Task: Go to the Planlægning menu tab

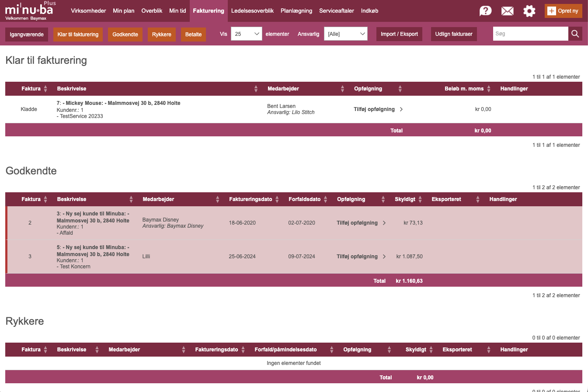Action: click(x=296, y=11)
